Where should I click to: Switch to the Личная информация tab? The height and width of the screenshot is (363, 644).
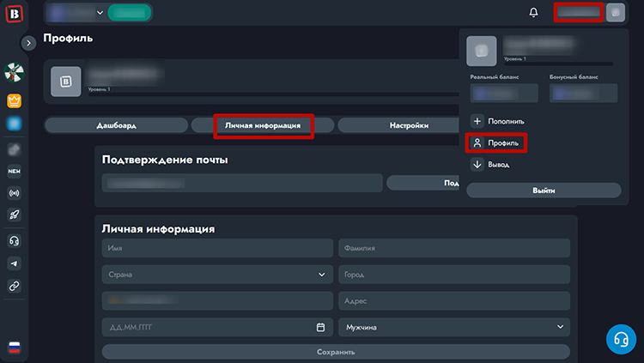[263, 125]
